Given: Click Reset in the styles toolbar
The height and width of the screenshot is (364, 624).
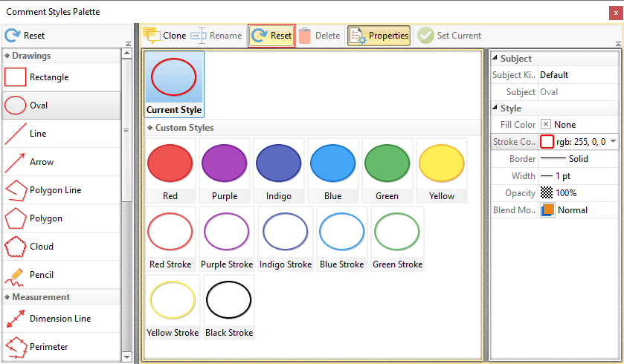Looking at the screenshot, I should coord(271,36).
